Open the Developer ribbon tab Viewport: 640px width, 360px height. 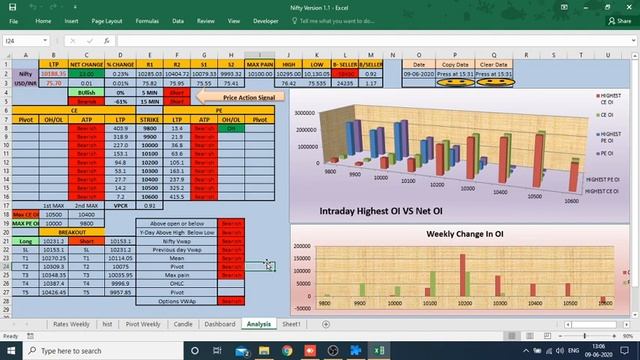tap(266, 21)
